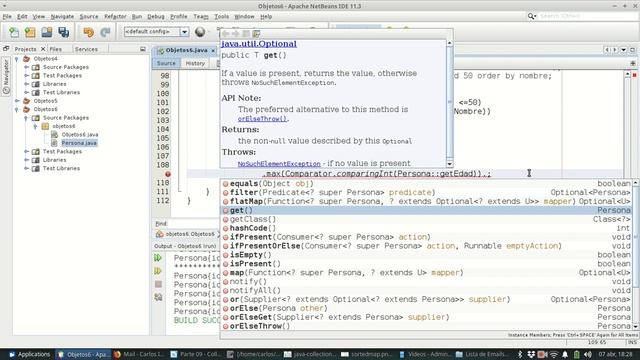The width and height of the screenshot is (640, 360).
Task: Click the New File toolbar icon
Action: (14, 32)
